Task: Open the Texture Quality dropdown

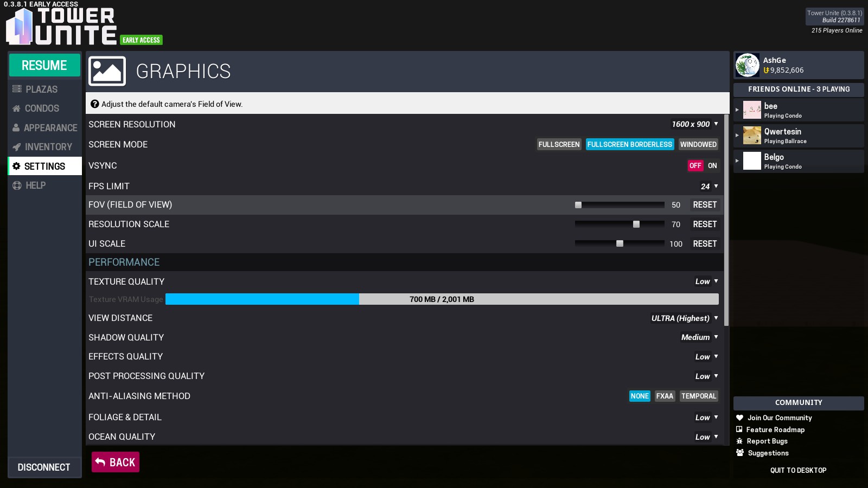Action: coord(706,281)
